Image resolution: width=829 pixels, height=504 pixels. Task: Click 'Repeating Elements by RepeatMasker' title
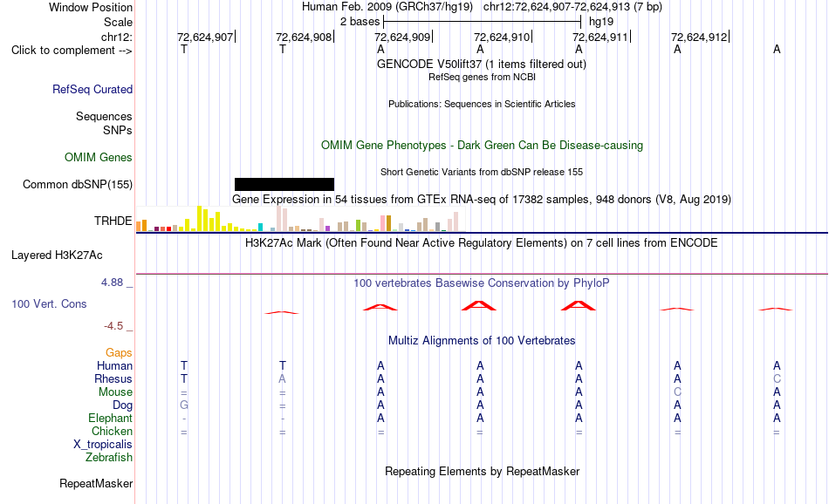pyautogui.click(x=482, y=471)
